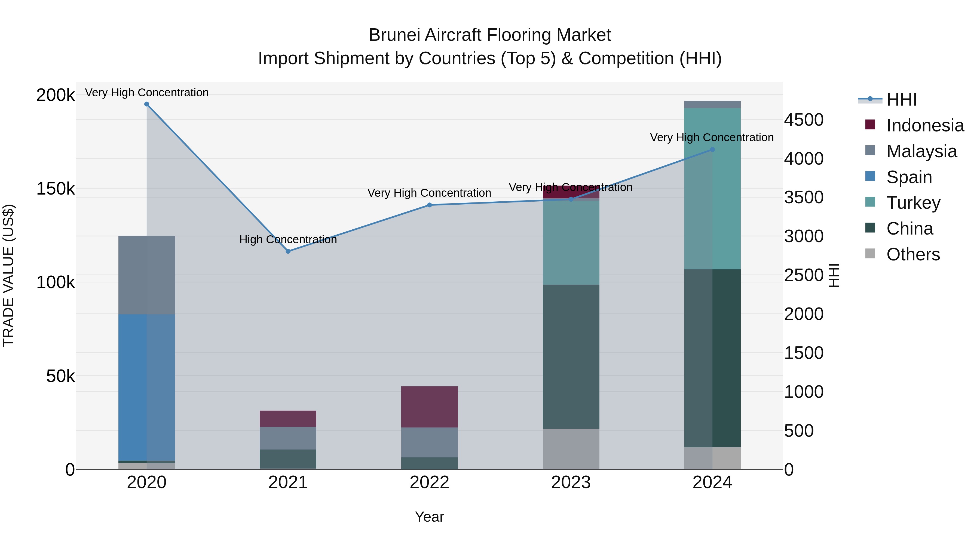Click the China bar segment in 2024
Image resolution: width=980 pixels, height=551 pixels.
coord(713,358)
